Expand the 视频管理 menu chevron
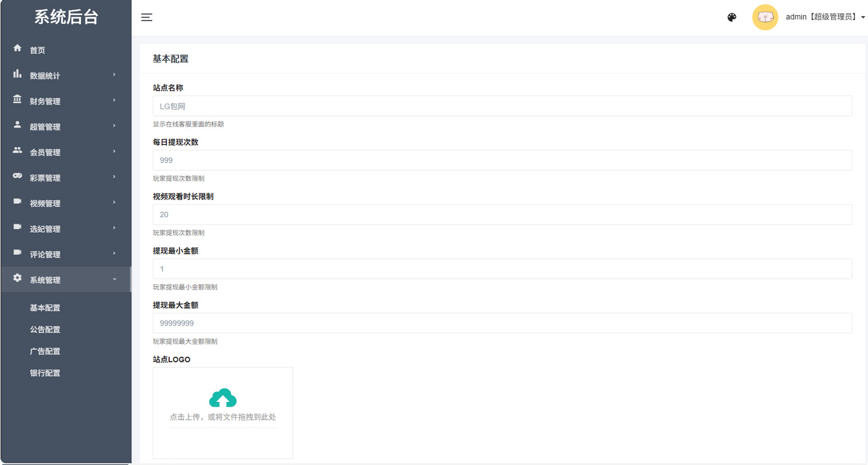Screen dimensions: 868x465 click(114, 202)
